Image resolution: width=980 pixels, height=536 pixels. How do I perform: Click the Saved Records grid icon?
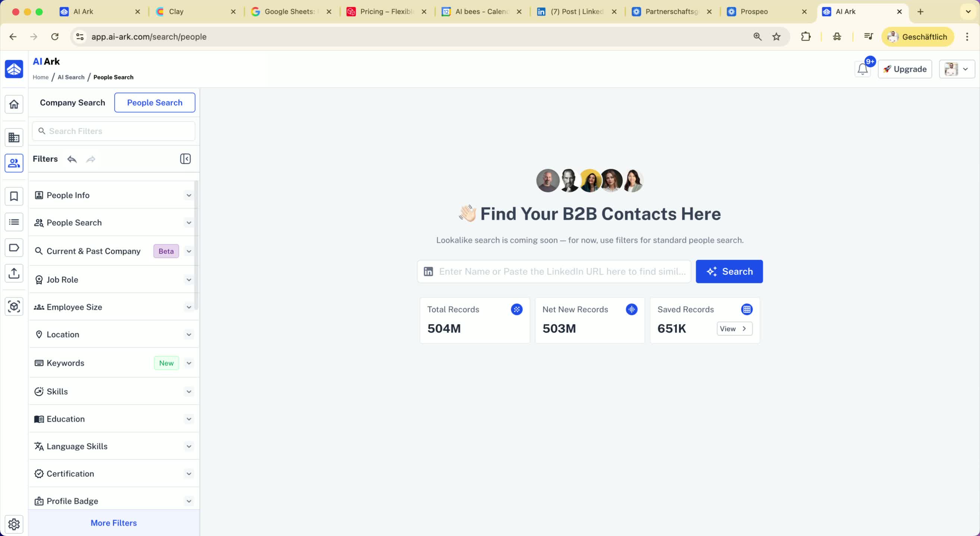click(746, 309)
